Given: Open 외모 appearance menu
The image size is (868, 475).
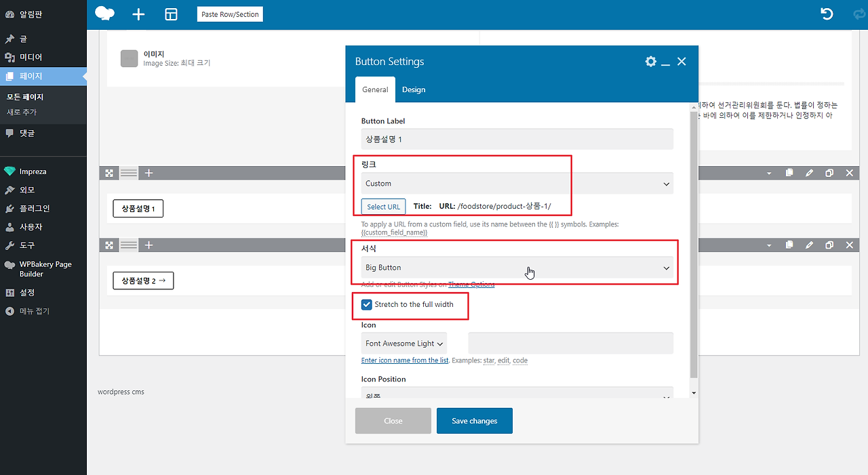Looking at the screenshot, I should (x=43, y=190).
